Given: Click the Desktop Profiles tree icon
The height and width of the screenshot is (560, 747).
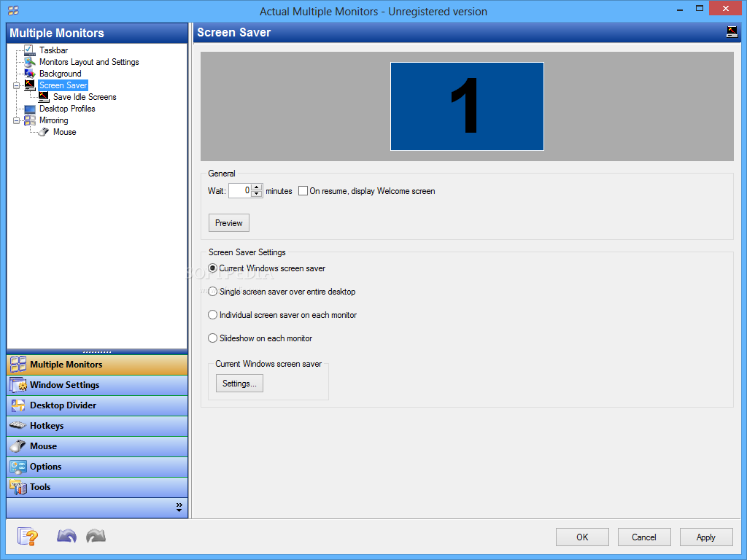Looking at the screenshot, I should (29, 109).
